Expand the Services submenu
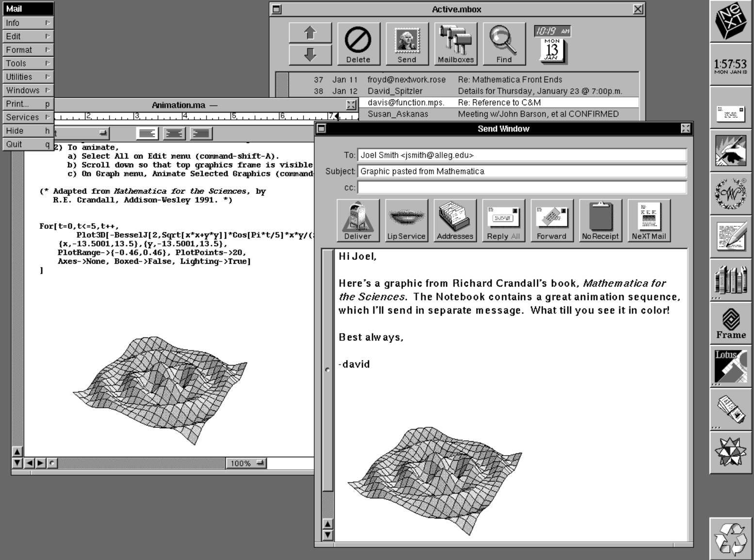The image size is (754, 560). click(28, 117)
